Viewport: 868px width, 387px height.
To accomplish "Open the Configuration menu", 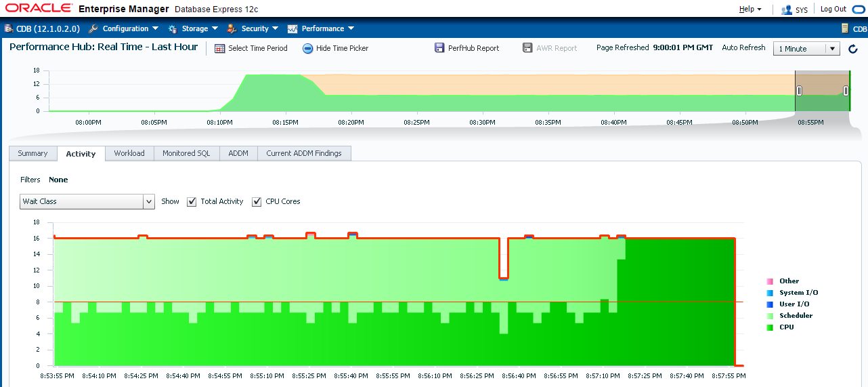I will pyautogui.click(x=125, y=28).
